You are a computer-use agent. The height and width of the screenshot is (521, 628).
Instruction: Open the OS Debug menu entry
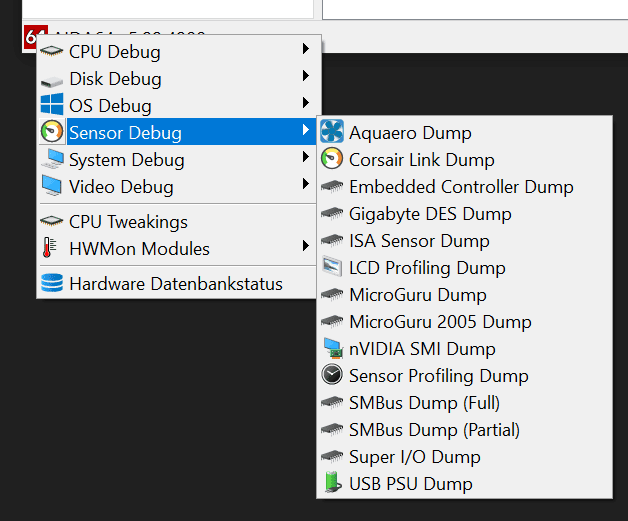click(x=179, y=106)
